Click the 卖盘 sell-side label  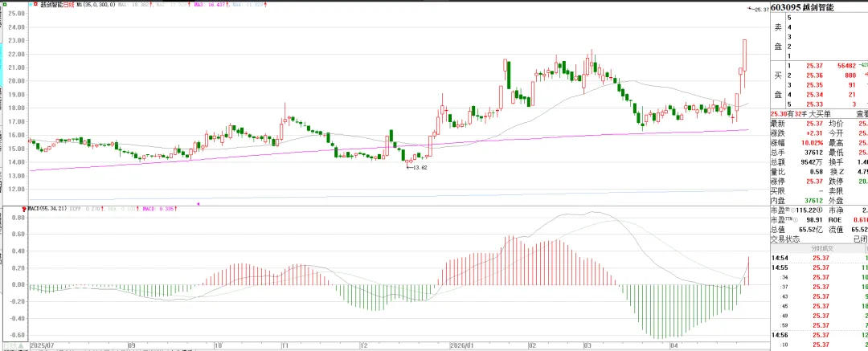tap(778, 36)
